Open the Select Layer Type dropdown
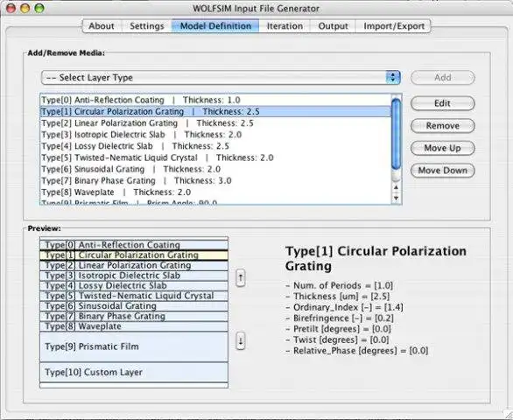The height and width of the screenshot is (420, 513). (x=221, y=78)
